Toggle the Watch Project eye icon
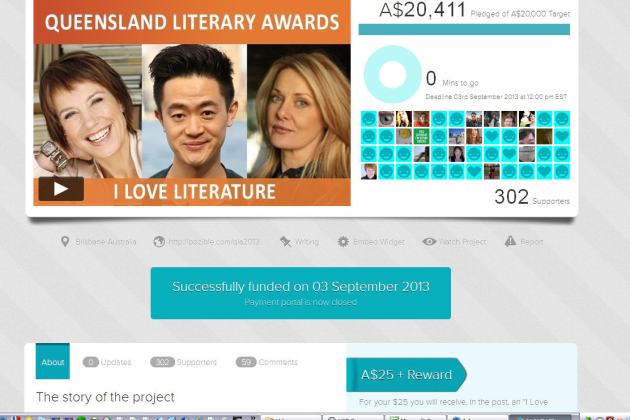Screen dimensions: 630x420 [429, 242]
